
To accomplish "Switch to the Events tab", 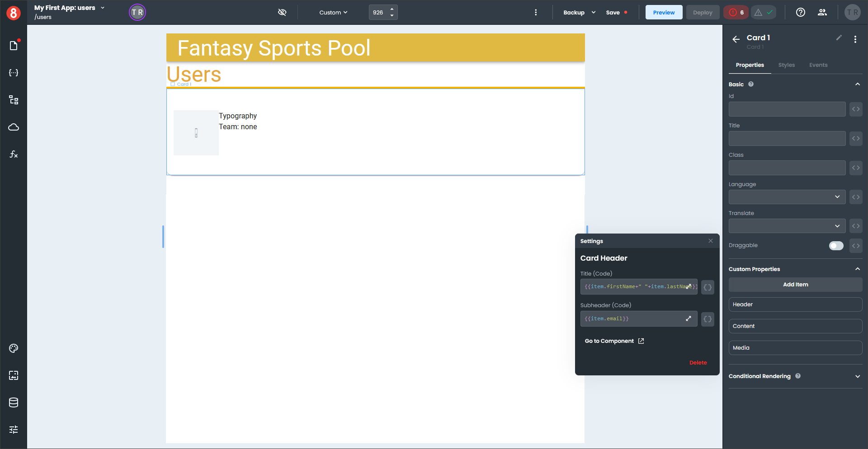I will [818, 65].
